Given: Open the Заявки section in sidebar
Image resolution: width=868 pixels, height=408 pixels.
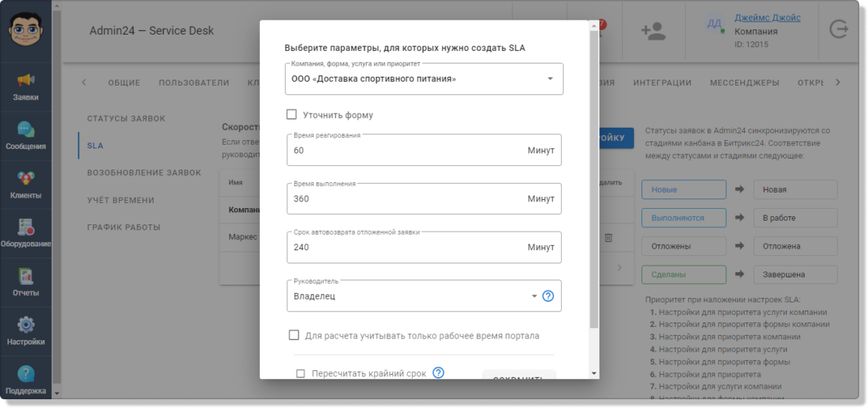Looking at the screenshot, I should tap(26, 88).
